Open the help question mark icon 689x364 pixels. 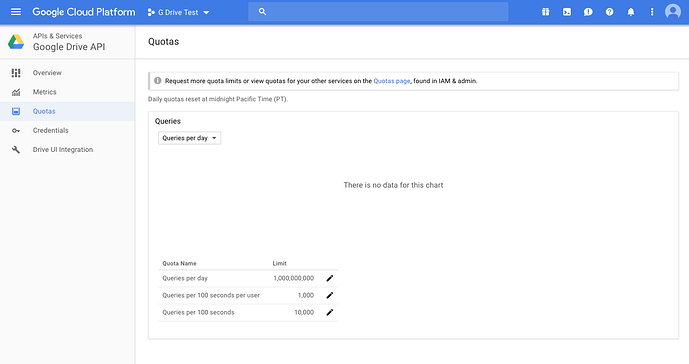coord(609,12)
